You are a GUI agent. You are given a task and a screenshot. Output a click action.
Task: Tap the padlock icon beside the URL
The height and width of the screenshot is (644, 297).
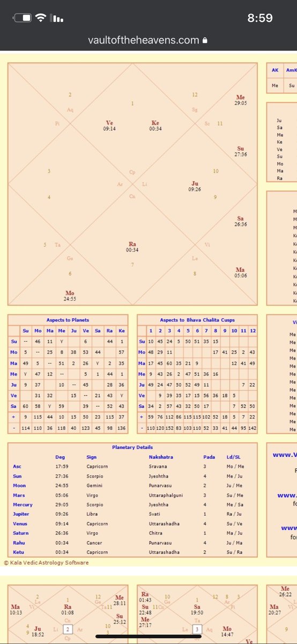pos(204,40)
